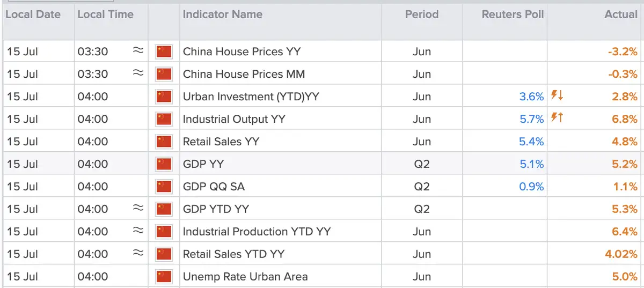Click the Local Date column header
The width and height of the screenshot is (644, 288).
point(33,14)
